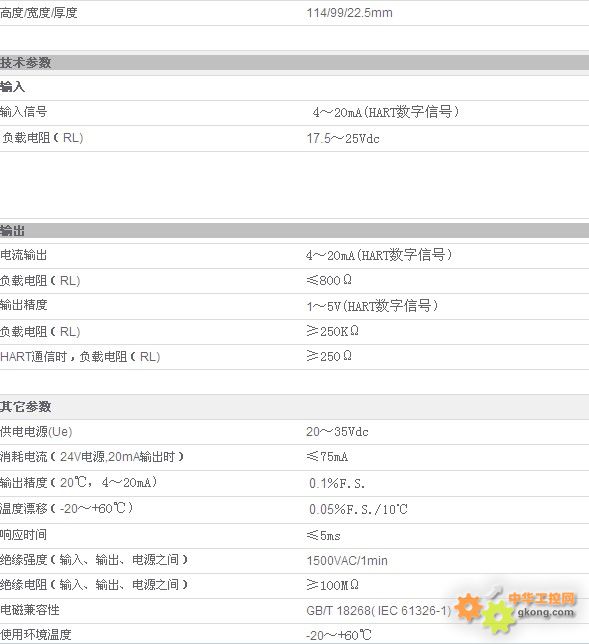Click the 20~35Vdc supply value
Screen dimensions: 589x644
[337, 432]
